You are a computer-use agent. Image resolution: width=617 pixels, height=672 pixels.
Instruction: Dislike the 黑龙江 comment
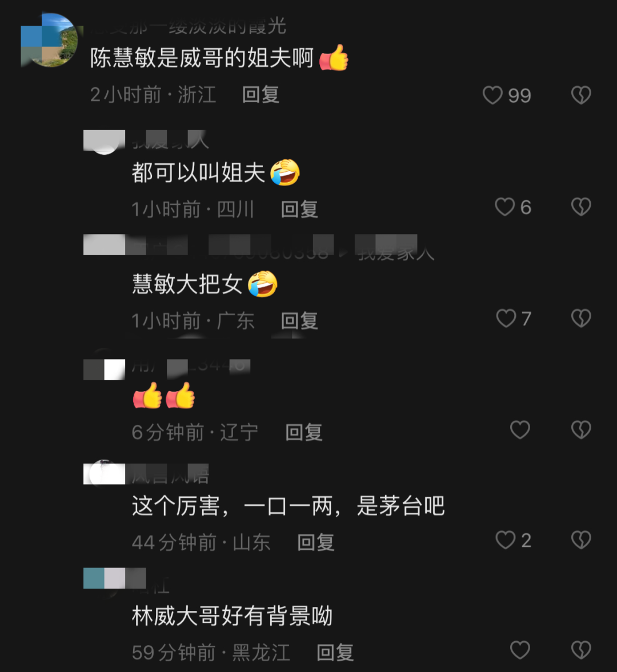point(581,650)
